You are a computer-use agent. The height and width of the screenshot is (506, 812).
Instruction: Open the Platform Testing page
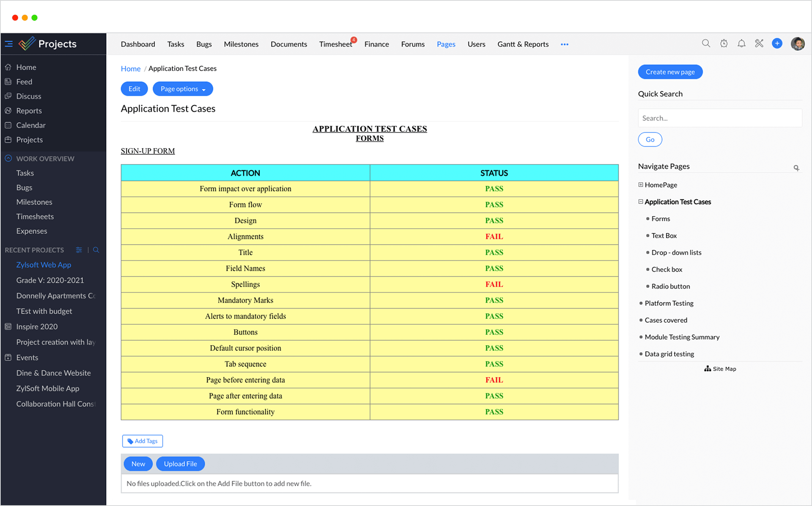[669, 303]
